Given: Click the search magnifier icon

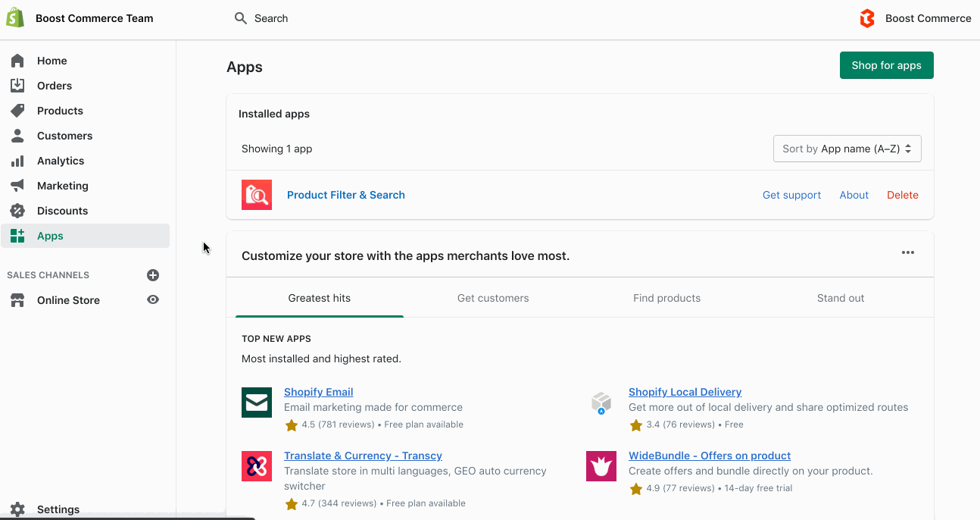Looking at the screenshot, I should point(241,18).
